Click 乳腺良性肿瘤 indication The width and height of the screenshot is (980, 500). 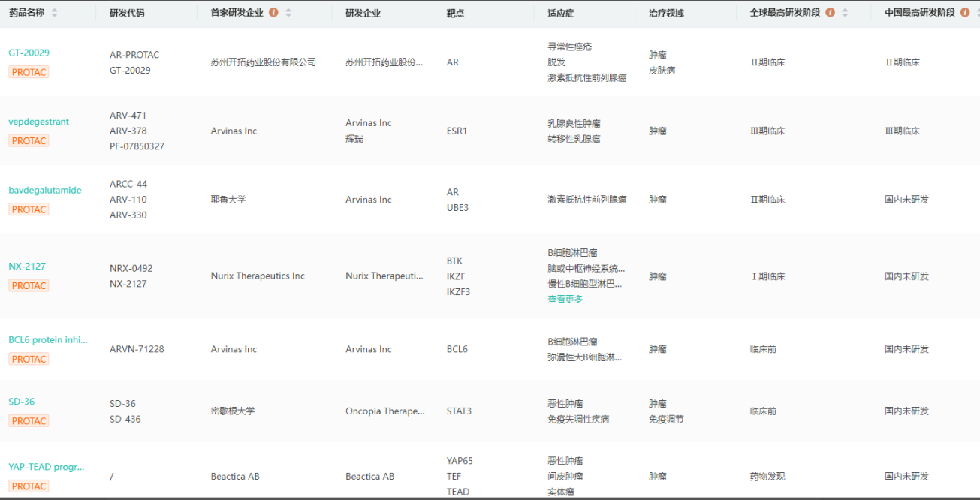(x=574, y=124)
